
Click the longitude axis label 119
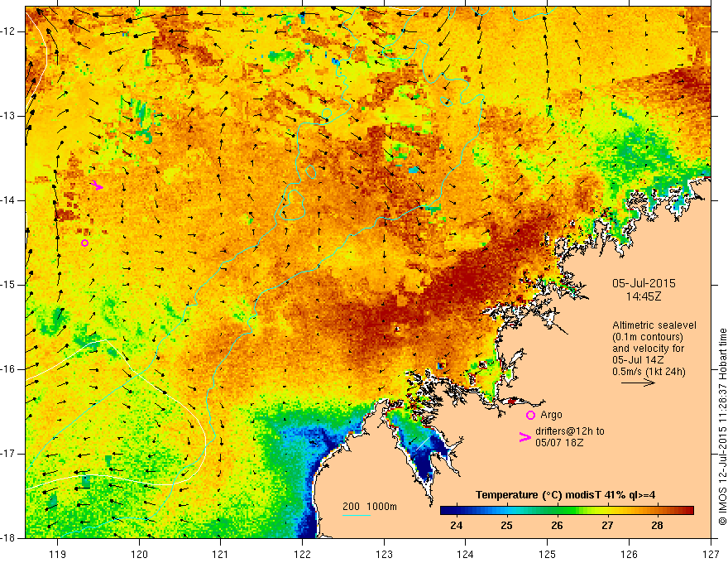pyautogui.click(x=58, y=554)
